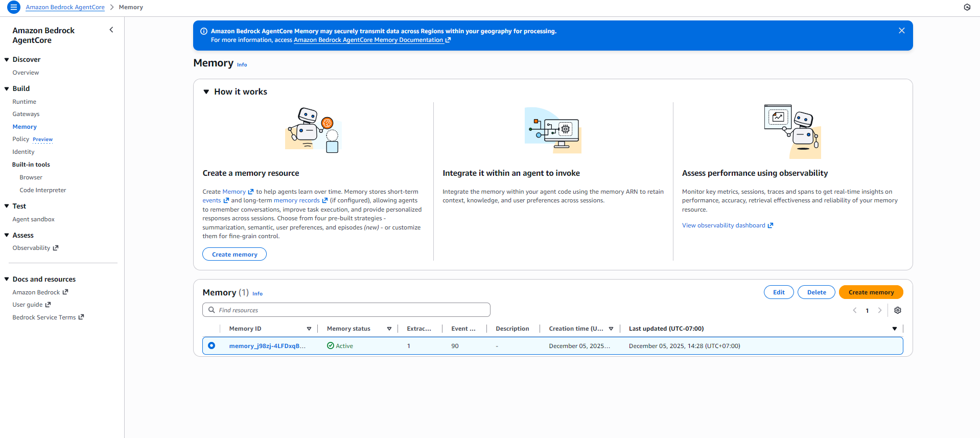Click the top-right settings hexagon icon
The width and height of the screenshot is (980, 438).
coord(967,7)
